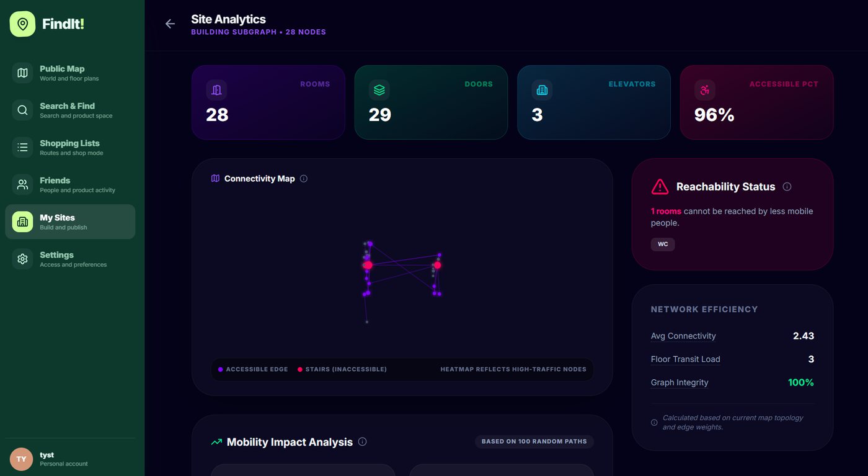This screenshot has width=868, height=476.
Task: Click the Rooms door icon
Action: pos(216,90)
